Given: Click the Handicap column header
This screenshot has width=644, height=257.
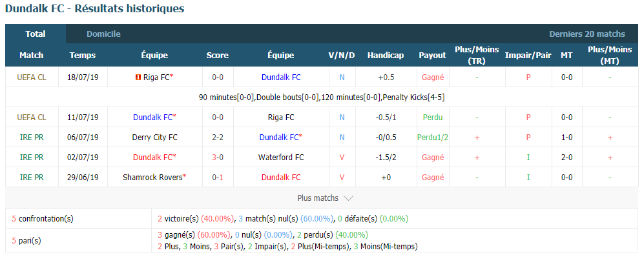Looking at the screenshot, I should [x=386, y=56].
